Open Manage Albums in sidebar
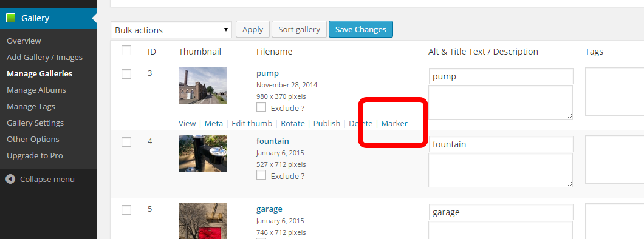Image resolution: width=644 pixels, height=239 pixels. [x=36, y=90]
